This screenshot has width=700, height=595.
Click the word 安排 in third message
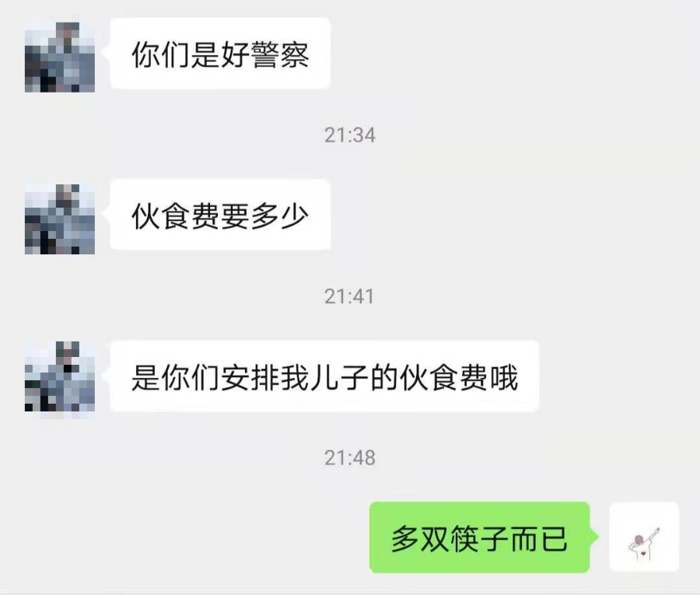250,378
